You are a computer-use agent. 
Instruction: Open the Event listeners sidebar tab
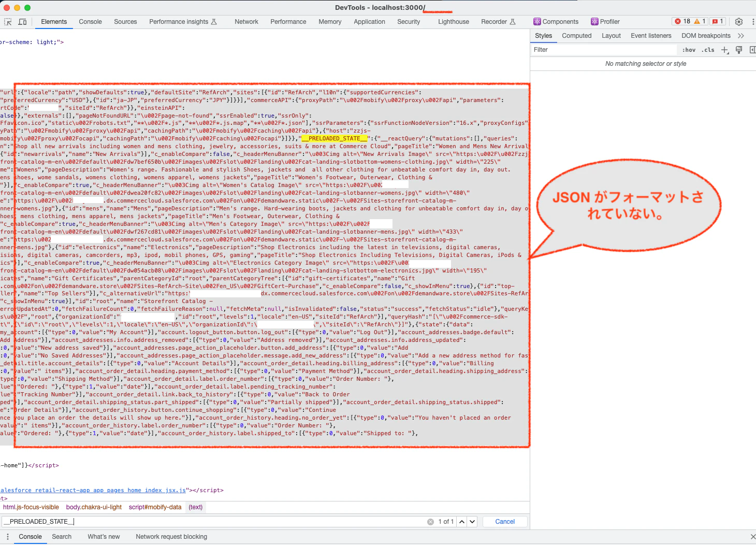click(x=651, y=36)
